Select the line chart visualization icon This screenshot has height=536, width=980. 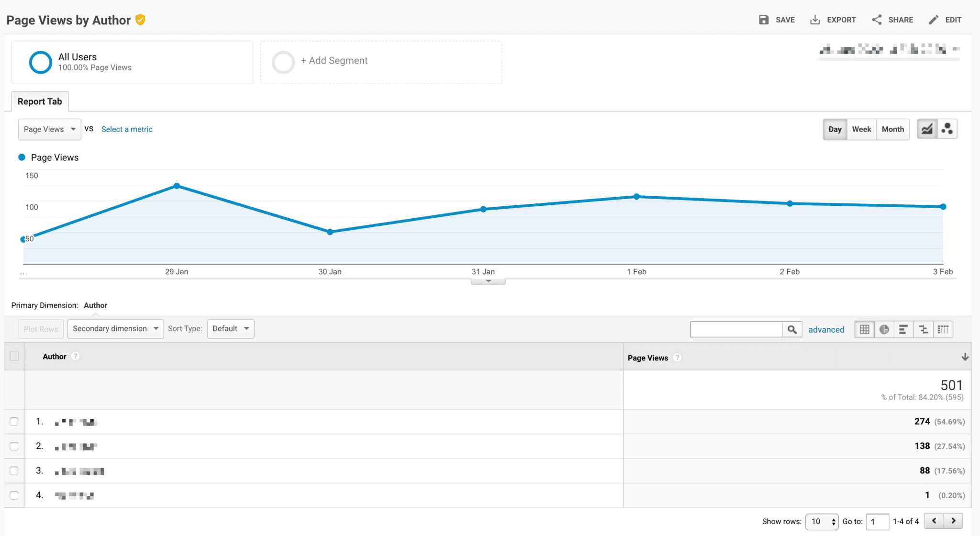pos(927,129)
